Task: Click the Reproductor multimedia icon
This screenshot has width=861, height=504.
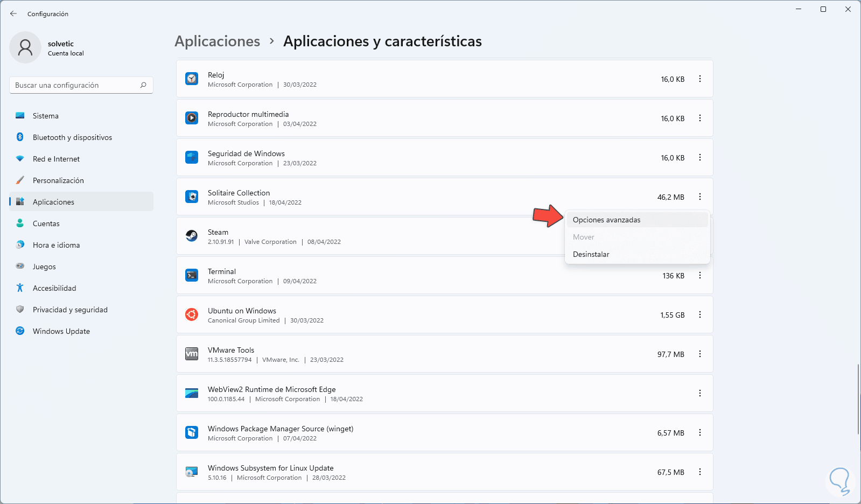Action: [x=192, y=118]
